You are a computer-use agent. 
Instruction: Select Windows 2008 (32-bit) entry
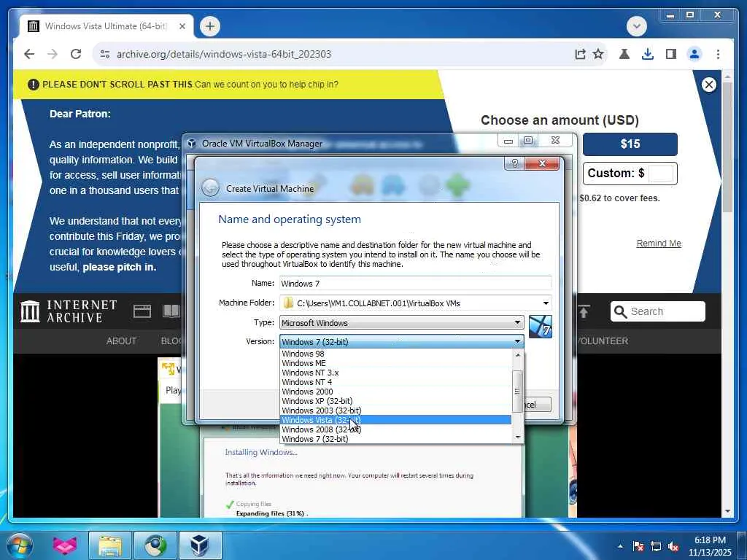[x=395, y=429]
